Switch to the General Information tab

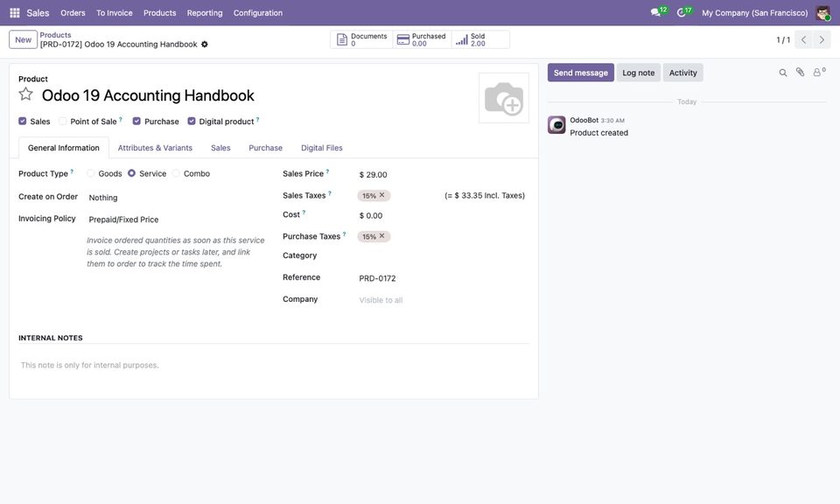[x=64, y=148]
